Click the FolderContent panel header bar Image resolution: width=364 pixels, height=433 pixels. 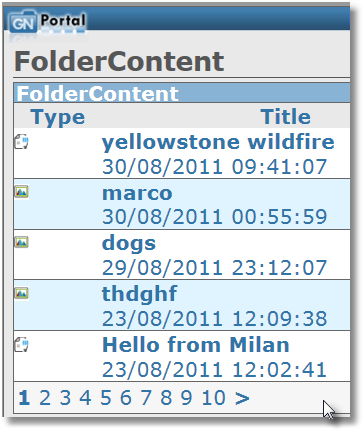pyautogui.click(x=182, y=93)
